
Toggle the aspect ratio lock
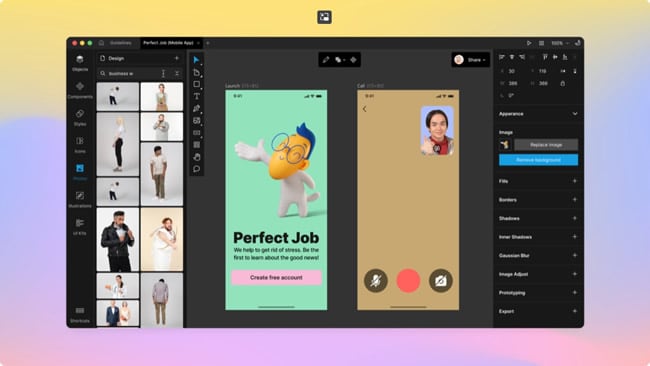tap(563, 83)
